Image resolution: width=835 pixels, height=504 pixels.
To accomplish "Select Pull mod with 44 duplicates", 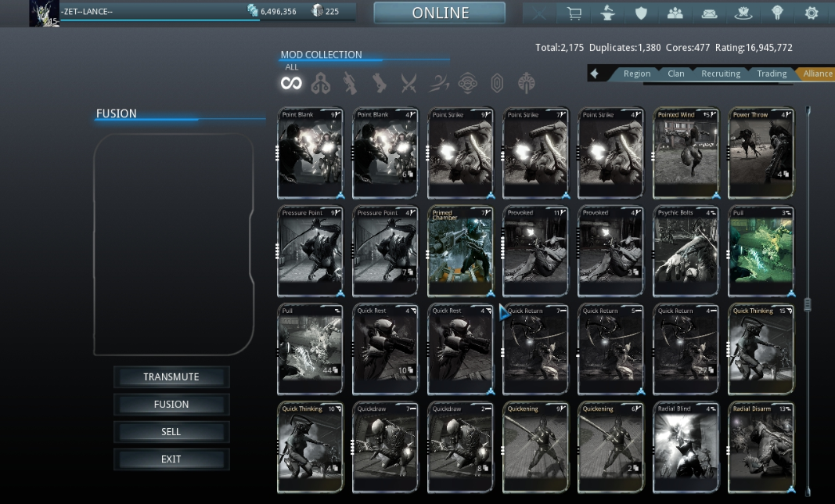I will coord(311,349).
